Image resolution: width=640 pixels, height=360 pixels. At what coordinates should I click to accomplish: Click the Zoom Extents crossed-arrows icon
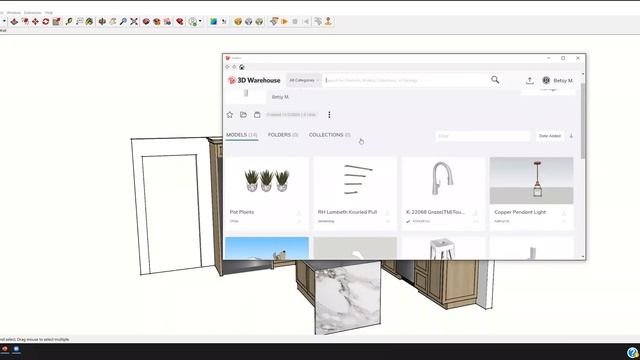pos(134,22)
